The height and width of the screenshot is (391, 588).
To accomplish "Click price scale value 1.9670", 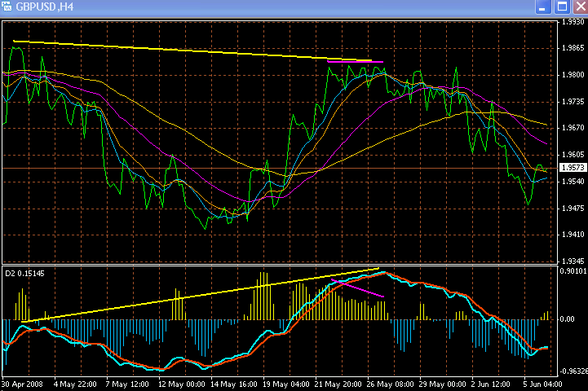I will pyautogui.click(x=573, y=128).
